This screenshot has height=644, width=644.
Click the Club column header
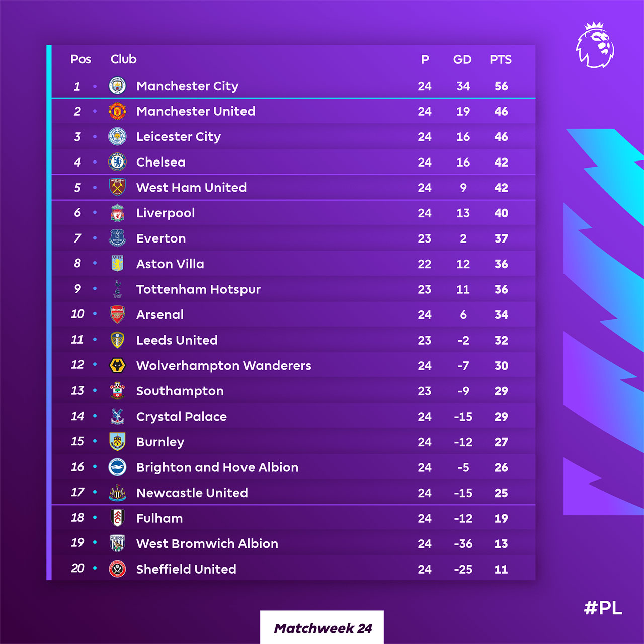point(124,59)
